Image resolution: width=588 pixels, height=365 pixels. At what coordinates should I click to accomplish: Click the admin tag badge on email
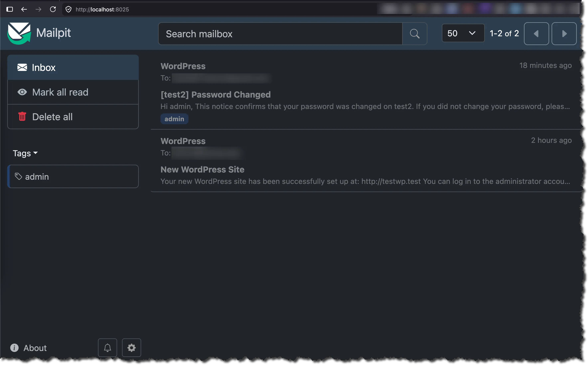click(x=174, y=119)
